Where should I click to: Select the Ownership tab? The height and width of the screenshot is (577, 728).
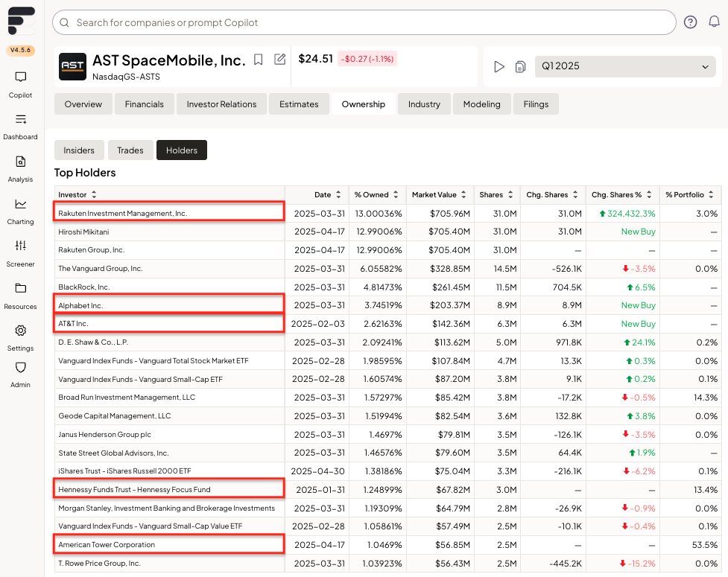tap(364, 104)
